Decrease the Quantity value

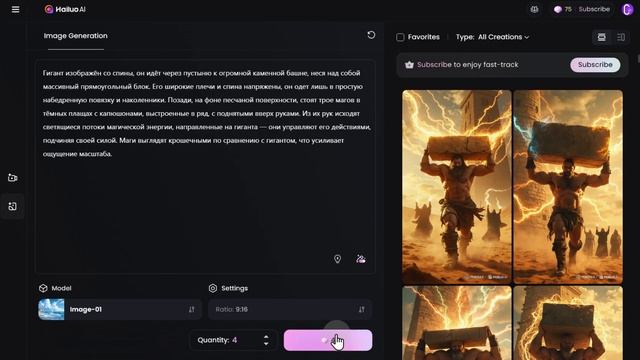[x=266, y=344]
